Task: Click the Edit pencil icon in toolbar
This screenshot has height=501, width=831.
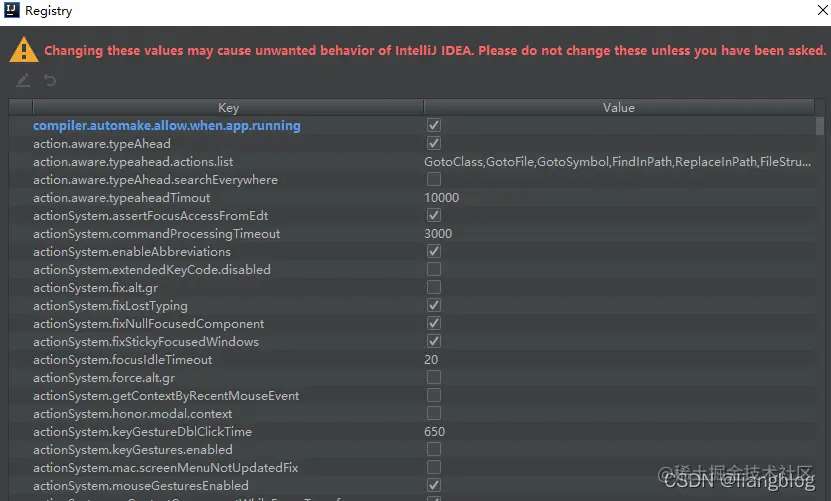Action: pyautogui.click(x=23, y=81)
